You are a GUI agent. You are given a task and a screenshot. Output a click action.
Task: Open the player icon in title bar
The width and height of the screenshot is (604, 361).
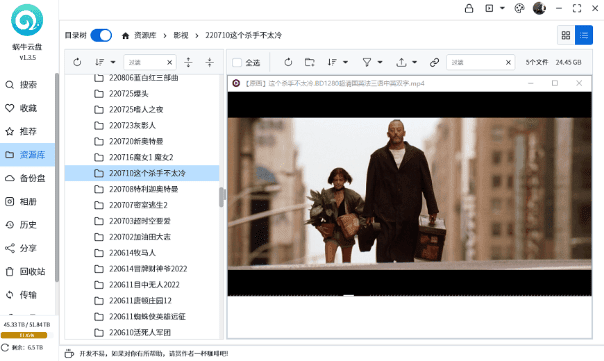pos(489,8)
